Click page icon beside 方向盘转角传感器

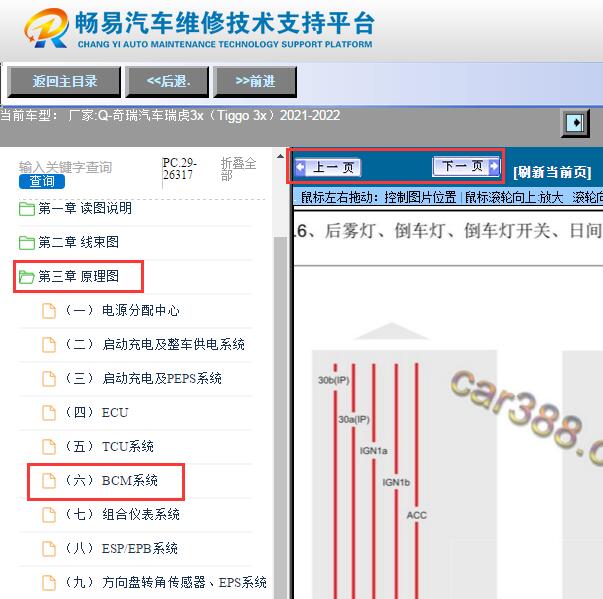[49, 582]
